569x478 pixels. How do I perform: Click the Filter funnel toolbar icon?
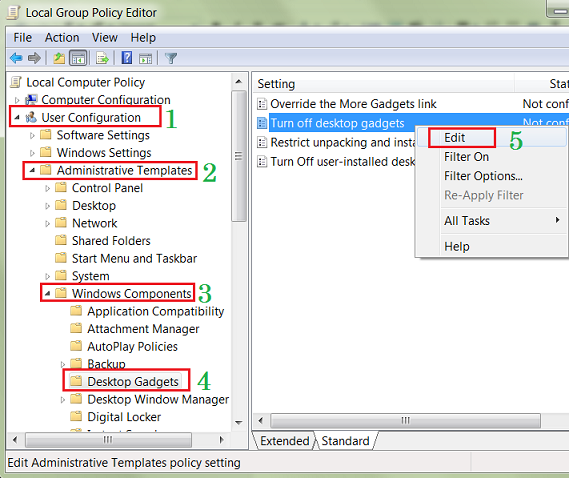(171, 58)
